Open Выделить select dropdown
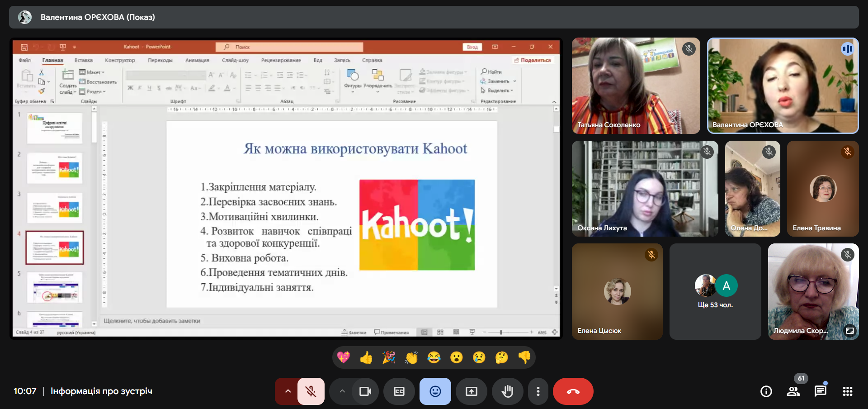Image resolution: width=868 pixels, height=409 pixels. (x=497, y=90)
